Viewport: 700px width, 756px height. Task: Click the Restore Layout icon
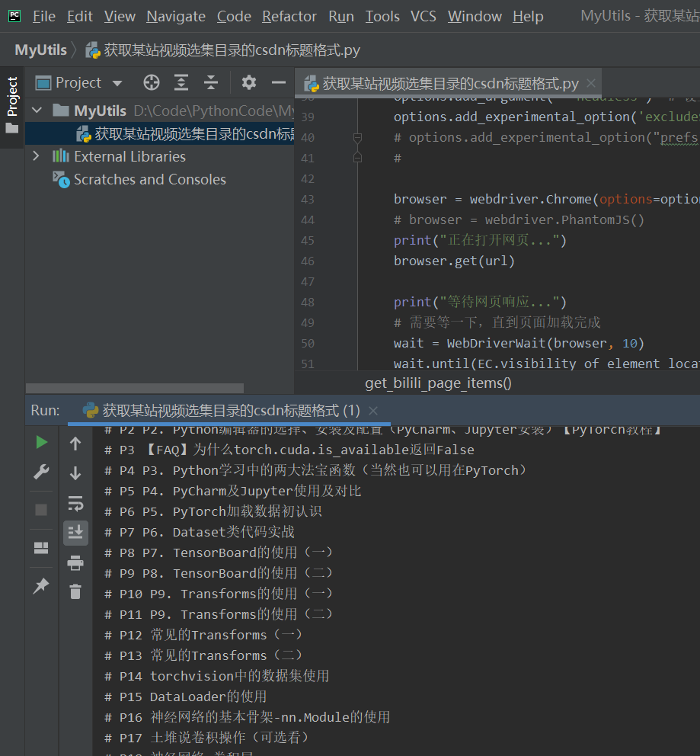(x=41, y=547)
